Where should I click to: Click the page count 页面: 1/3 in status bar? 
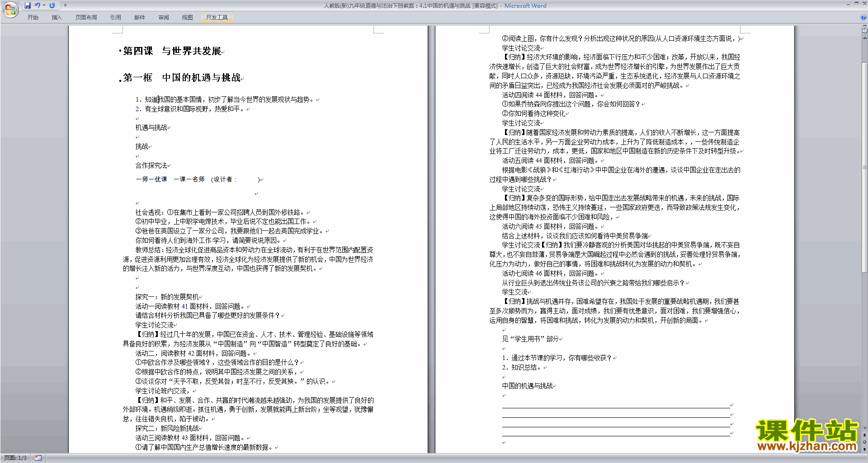coord(15,458)
